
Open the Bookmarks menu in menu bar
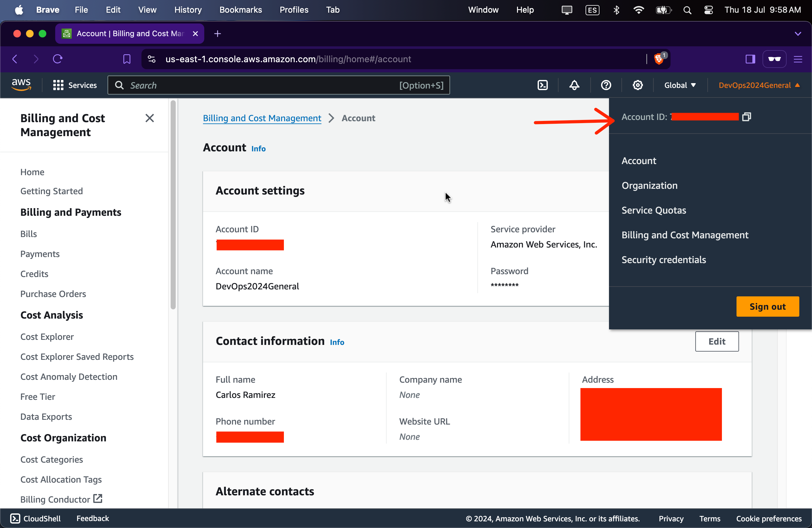click(240, 10)
